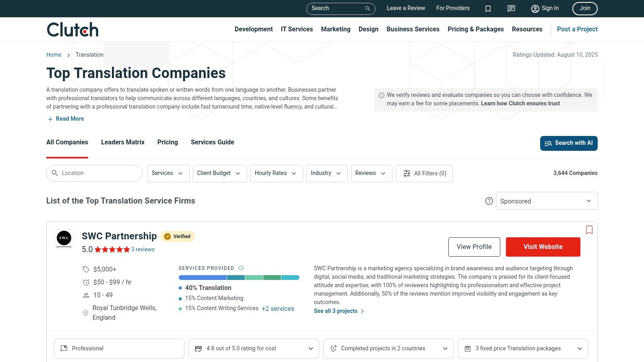
Task: Click the Verified badge for SWC Partnership
Action: pyautogui.click(x=178, y=237)
